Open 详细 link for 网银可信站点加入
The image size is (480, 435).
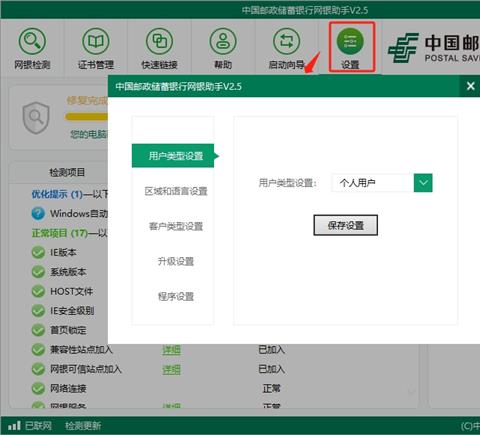pos(171,369)
